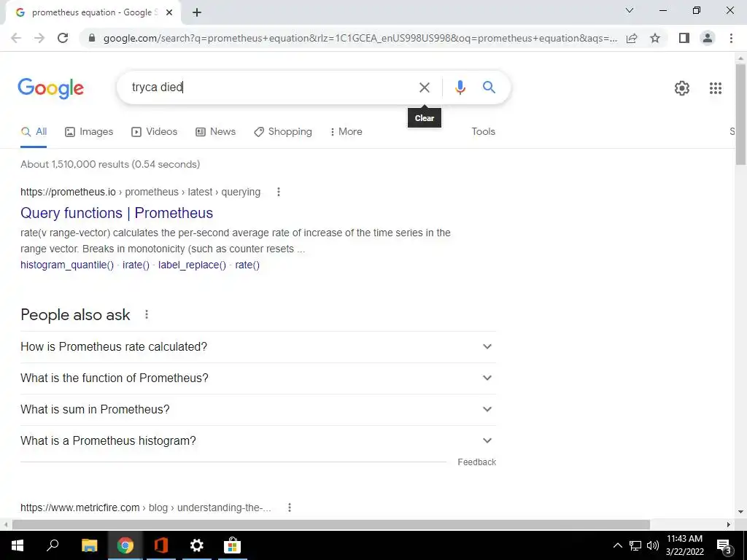The width and height of the screenshot is (747, 560).
Task: Open Google quick settings gear
Action: 682,88
